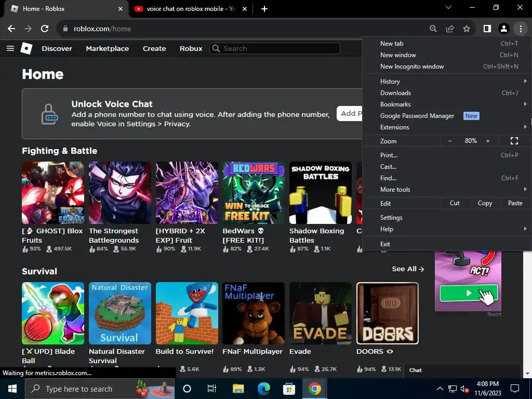Open Settings from the Chrome menu
Image resolution: width=532 pixels, height=399 pixels.
click(447, 218)
